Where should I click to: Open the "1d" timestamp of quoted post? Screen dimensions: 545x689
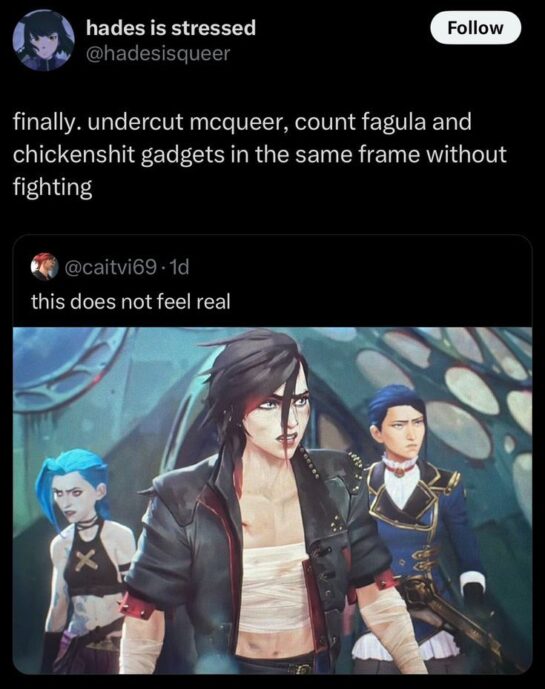(x=179, y=267)
